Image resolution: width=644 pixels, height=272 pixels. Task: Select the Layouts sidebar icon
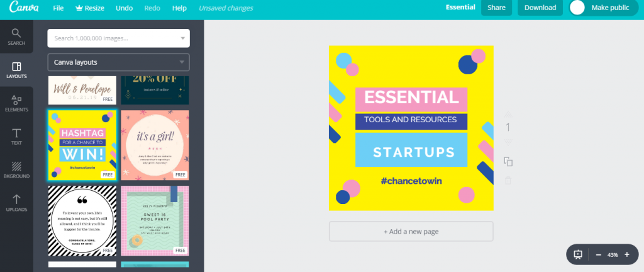pyautogui.click(x=16, y=70)
